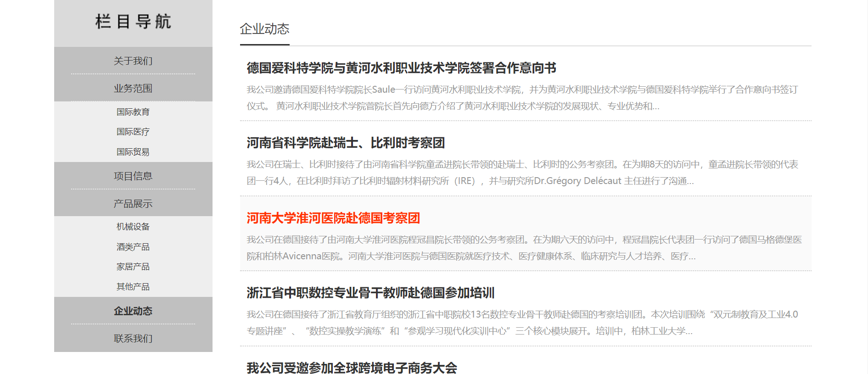This screenshot has height=374, width=868.
Task: Open article 德国爱科特学院与黄河水利职业技术学院签署合作意向书
Action: pyautogui.click(x=402, y=68)
